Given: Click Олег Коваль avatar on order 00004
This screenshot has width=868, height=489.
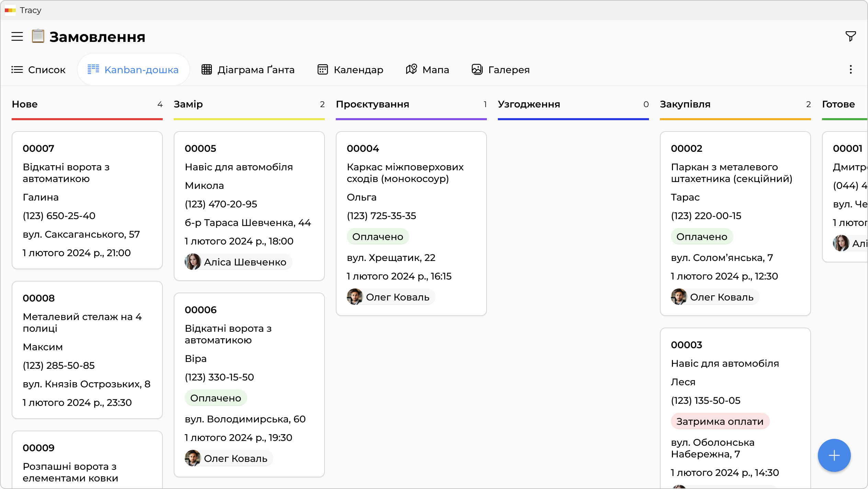Looking at the screenshot, I should (x=355, y=297).
